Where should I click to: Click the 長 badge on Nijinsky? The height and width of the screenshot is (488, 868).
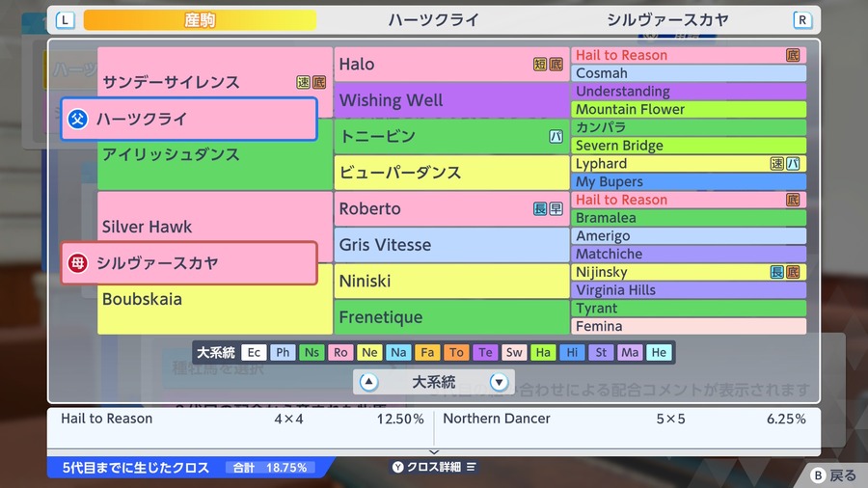click(777, 272)
